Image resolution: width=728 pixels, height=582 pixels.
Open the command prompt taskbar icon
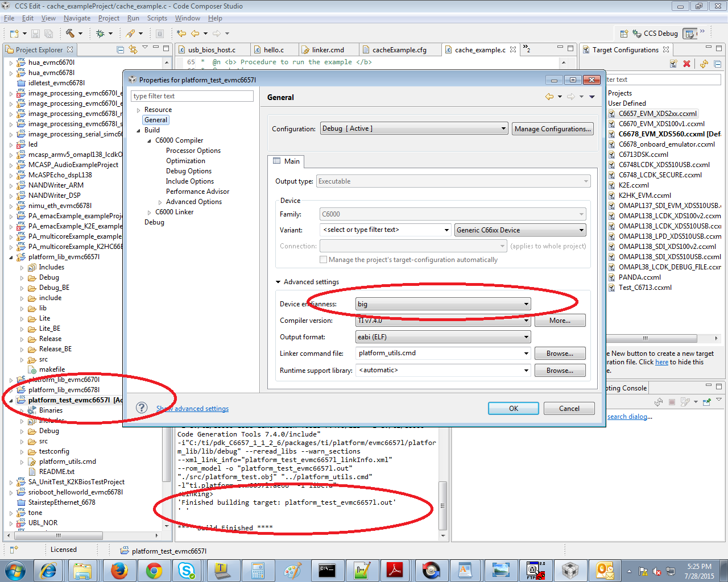click(326, 570)
